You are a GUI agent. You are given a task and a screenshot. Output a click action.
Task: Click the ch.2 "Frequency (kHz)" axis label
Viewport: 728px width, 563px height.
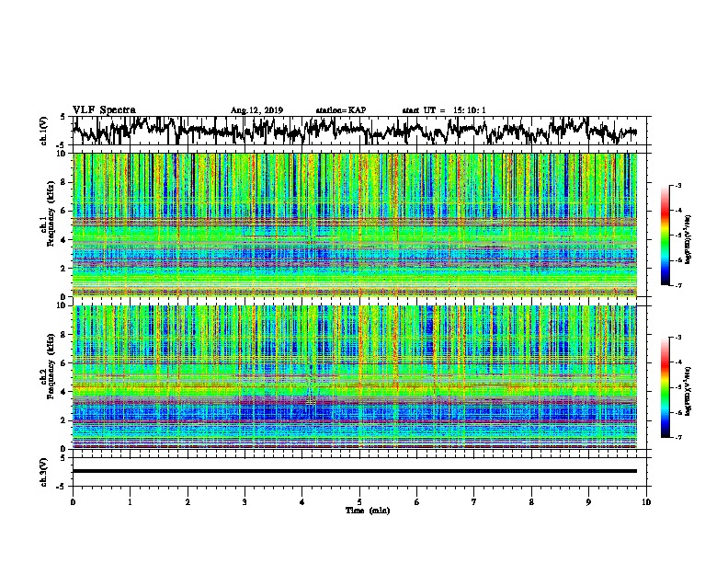click(51, 366)
